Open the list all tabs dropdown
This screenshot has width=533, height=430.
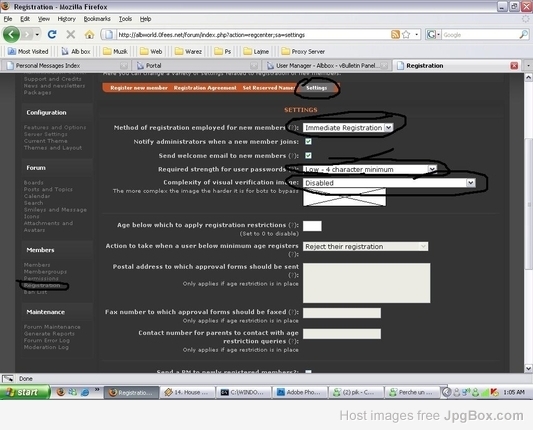[x=528, y=65]
